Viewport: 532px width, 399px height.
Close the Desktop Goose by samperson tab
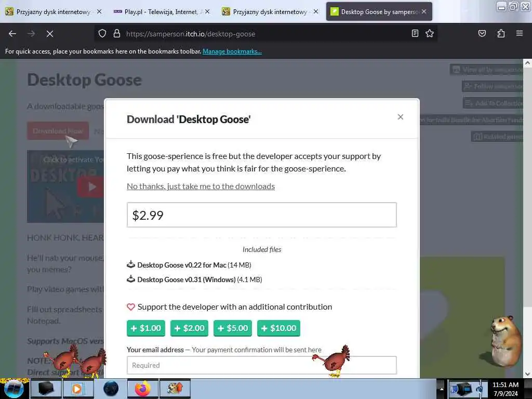[x=424, y=11]
